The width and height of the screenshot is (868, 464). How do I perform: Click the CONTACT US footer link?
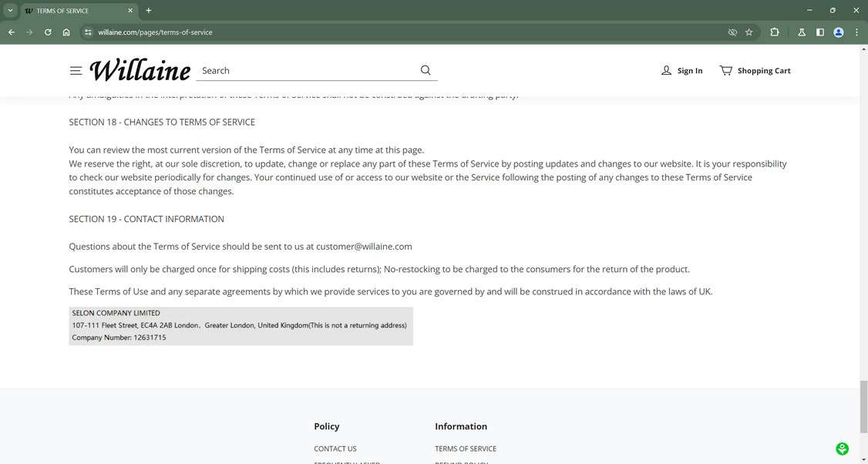(335, 449)
